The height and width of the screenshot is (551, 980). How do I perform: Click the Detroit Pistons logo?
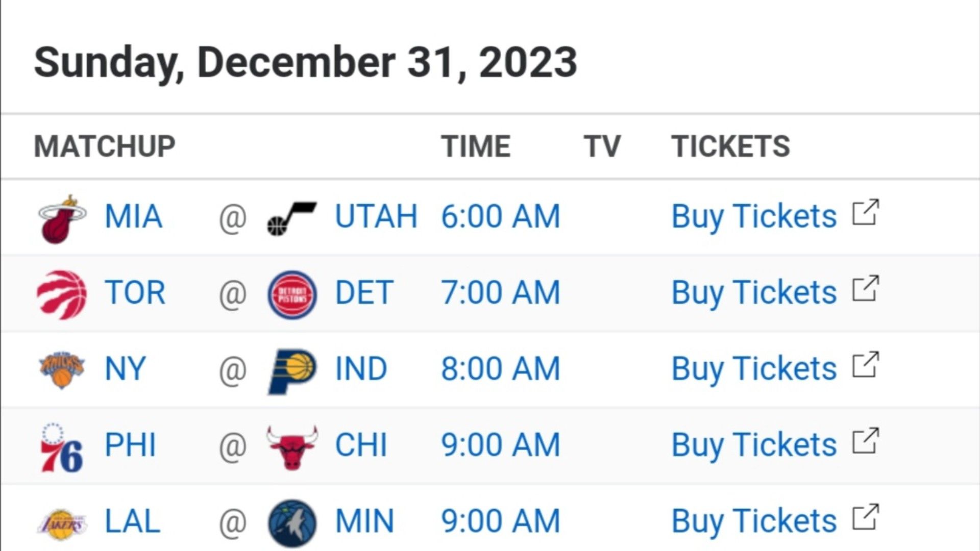click(x=292, y=295)
